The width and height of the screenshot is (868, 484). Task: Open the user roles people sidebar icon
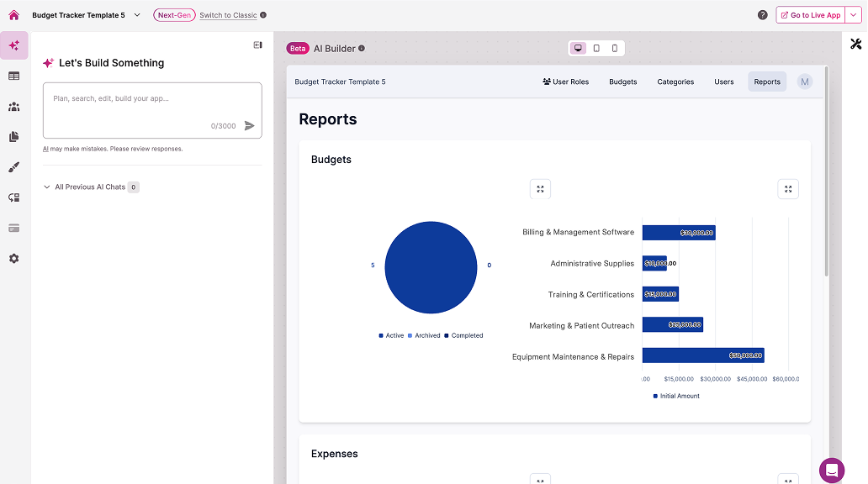(x=13, y=107)
